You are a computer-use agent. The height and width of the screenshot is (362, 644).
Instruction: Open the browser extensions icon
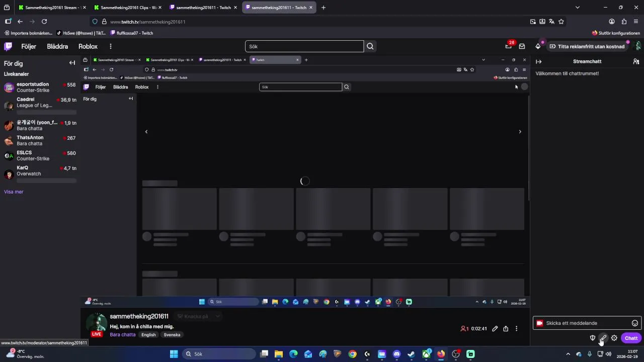[x=624, y=22]
